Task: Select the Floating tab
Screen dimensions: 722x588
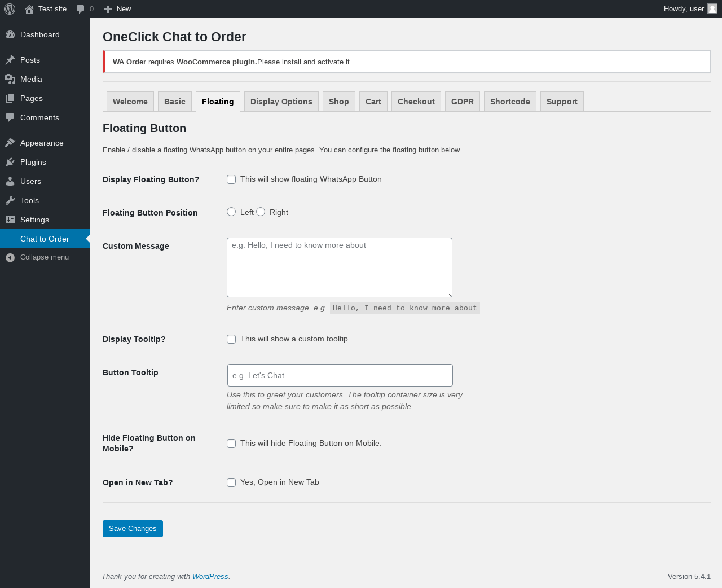Action: 218,102
